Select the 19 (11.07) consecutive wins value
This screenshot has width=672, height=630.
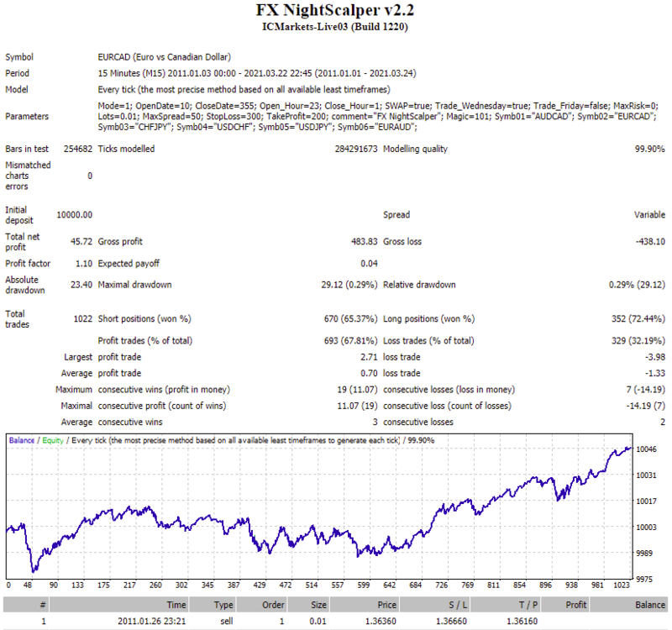click(x=357, y=390)
